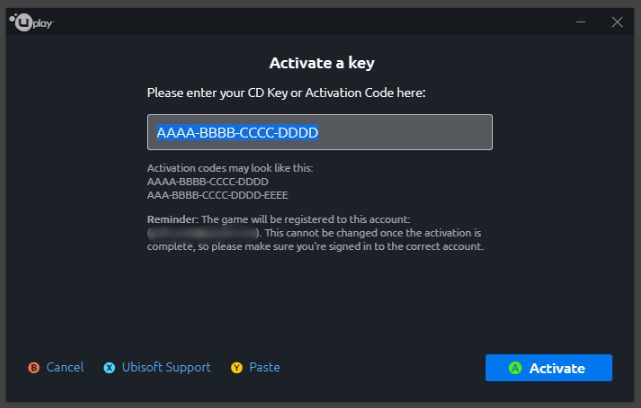641x408 pixels.
Task: Activate the entered key
Action: [549, 368]
